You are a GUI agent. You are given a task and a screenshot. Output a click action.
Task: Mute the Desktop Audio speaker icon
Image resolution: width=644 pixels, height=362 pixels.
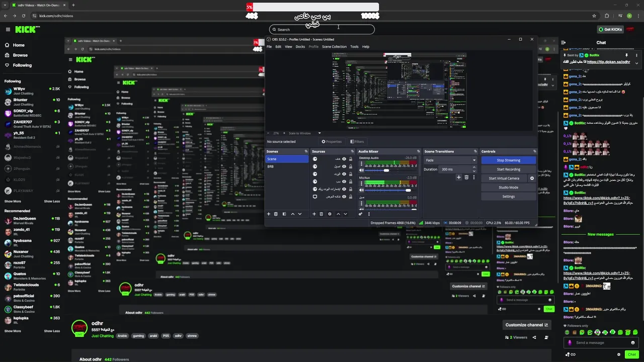361,170
